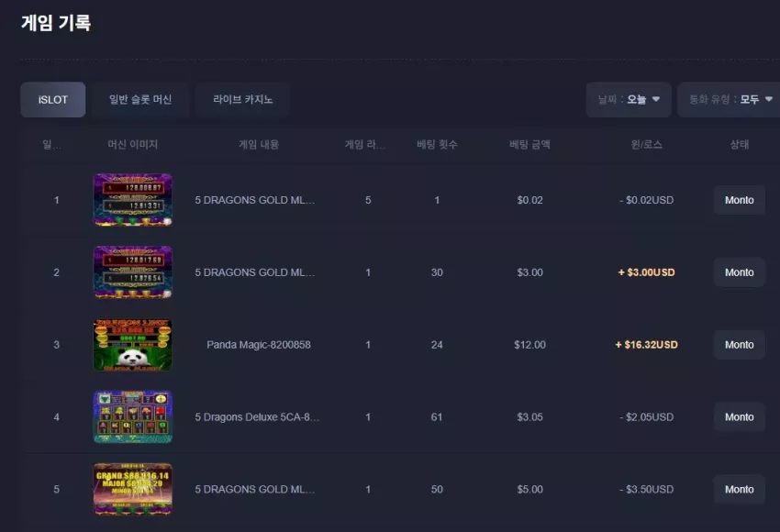Click the 5 Dragons Deluxe 5CA game name
This screenshot has width=780, height=532.
tap(257, 417)
